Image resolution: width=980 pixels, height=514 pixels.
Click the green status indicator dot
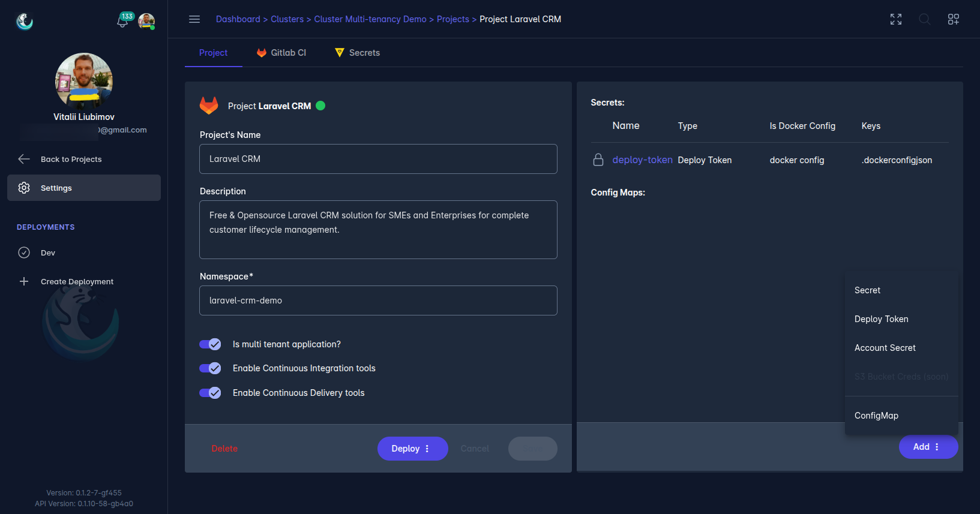(x=320, y=106)
